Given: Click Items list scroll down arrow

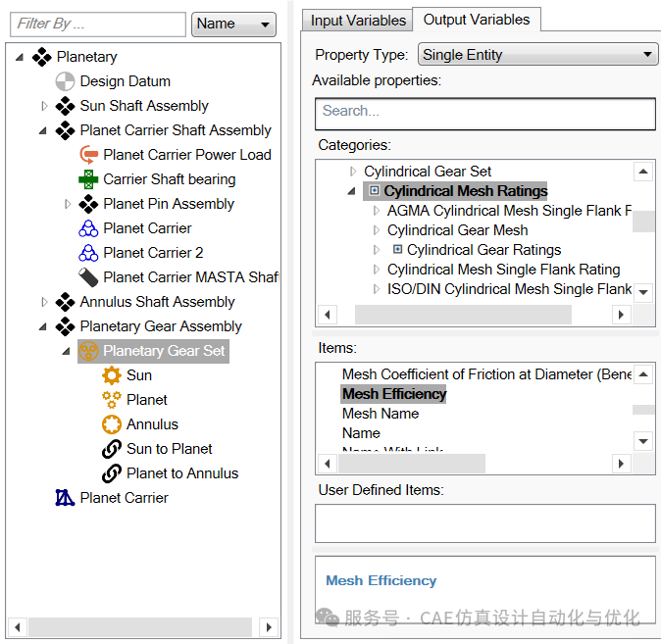Looking at the screenshot, I should [x=643, y=441].
